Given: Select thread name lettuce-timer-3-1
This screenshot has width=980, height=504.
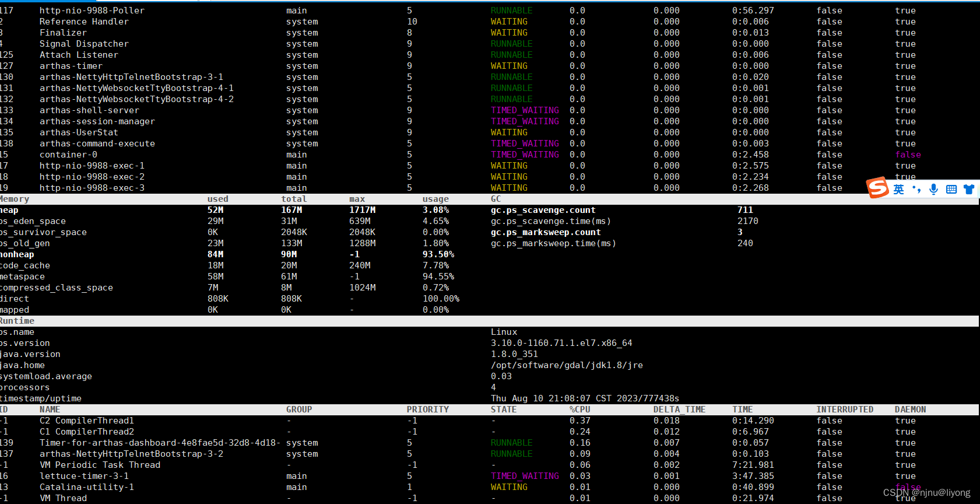Looking at the screenshot, I should pyautogui.click(x=84, y=476).
